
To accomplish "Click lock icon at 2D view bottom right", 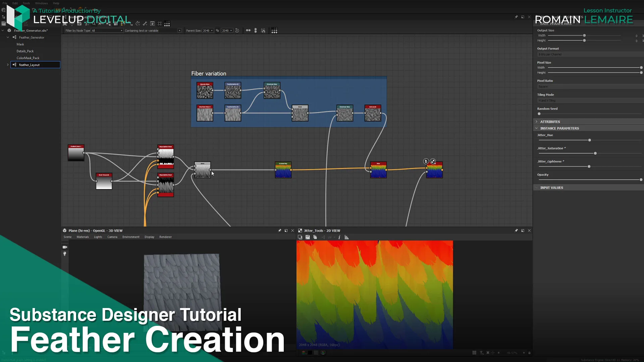I will 529,353.
